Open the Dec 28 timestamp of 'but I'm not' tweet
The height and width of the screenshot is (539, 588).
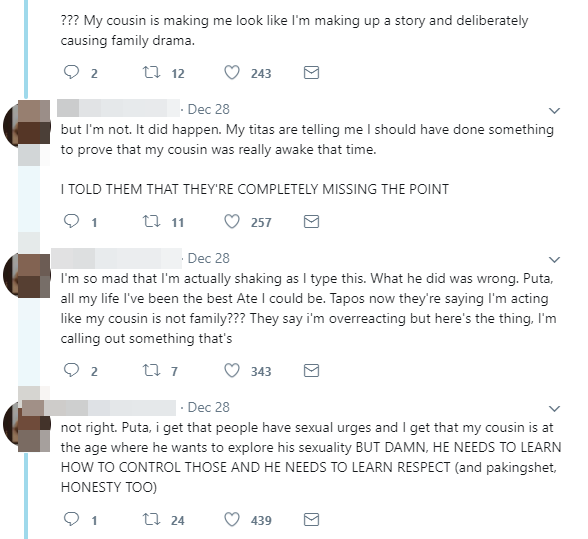(x=208, y=109)
